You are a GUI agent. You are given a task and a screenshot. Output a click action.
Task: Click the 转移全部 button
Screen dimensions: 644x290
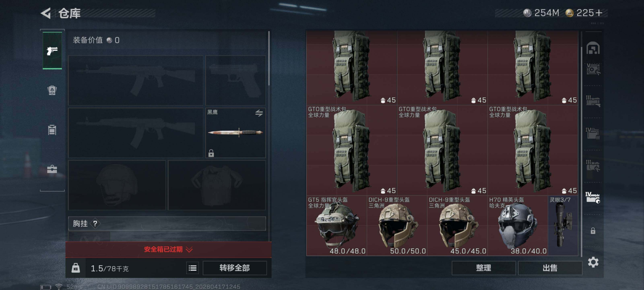[x=234, y=268]
